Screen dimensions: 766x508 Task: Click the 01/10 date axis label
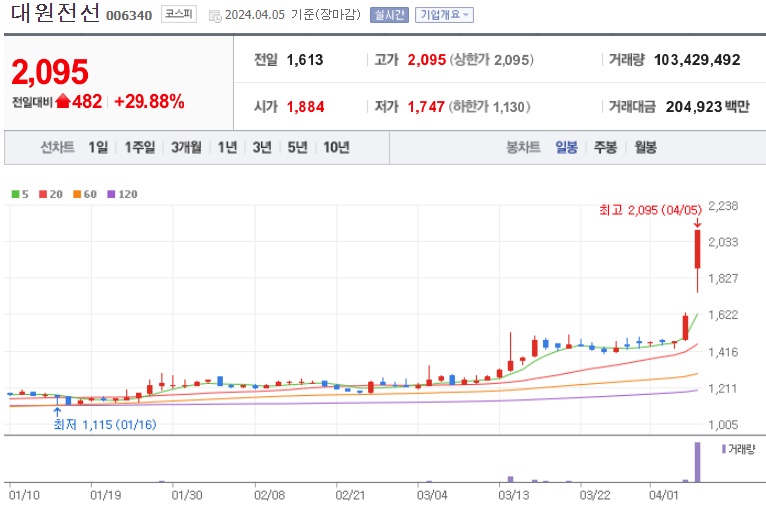pos(24,495)
